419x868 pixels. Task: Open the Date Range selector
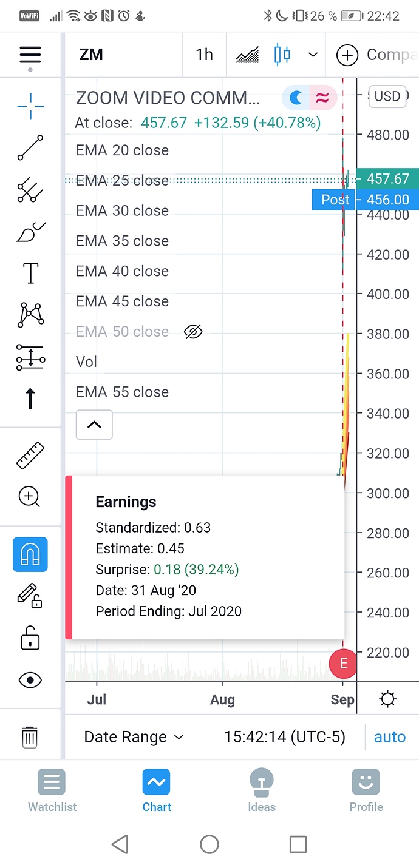tap(134, 736)
